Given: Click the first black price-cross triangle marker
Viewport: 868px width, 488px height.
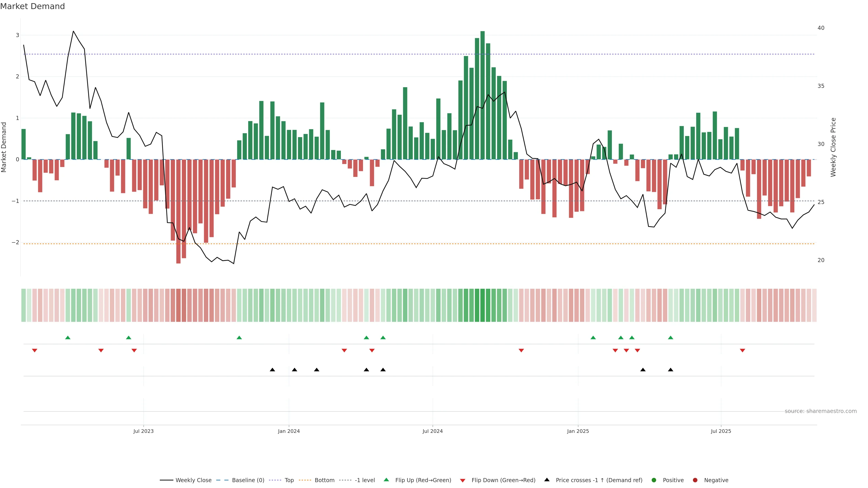Looking at the screenshot, I should 272,370.
